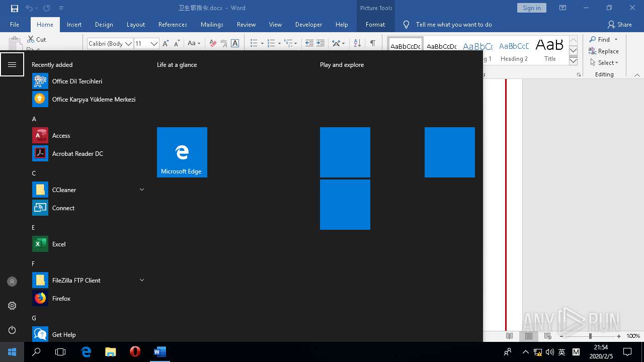644x362 pixels.
Task: Open Opera browser from the taskbar
Action: 135,352
